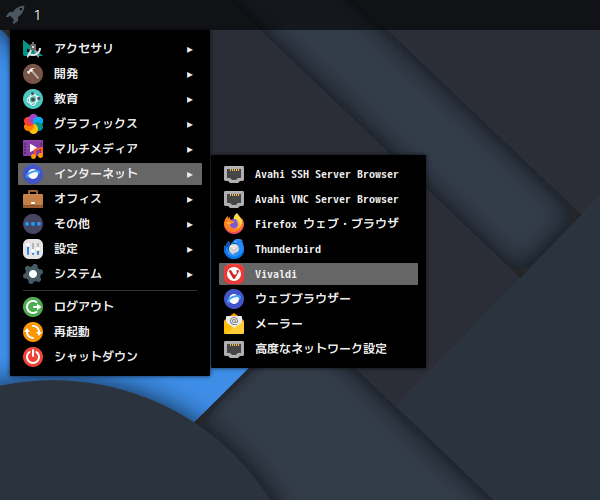600x500 pixels.
Task: Click the メーラー envelope icon
Action: click(x=234, y=324)
